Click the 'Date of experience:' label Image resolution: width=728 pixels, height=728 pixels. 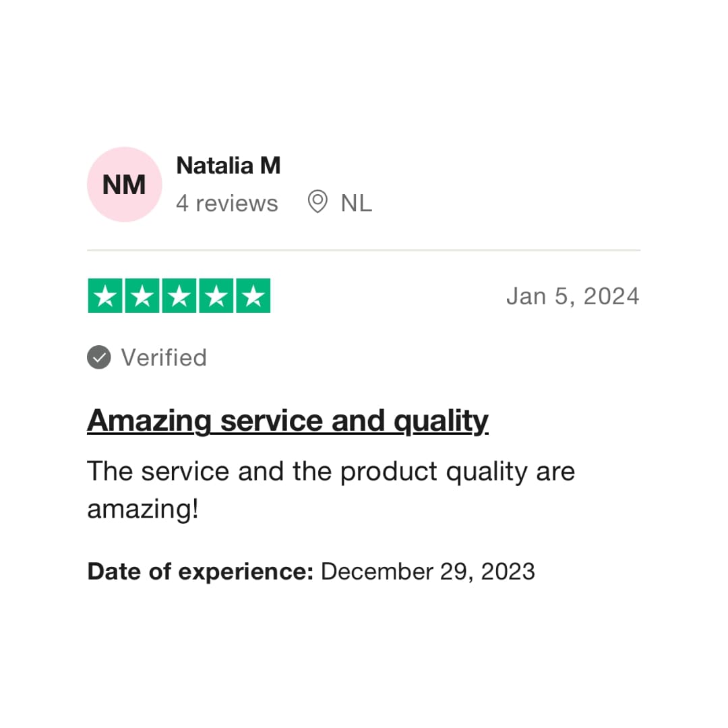point(200,572)
